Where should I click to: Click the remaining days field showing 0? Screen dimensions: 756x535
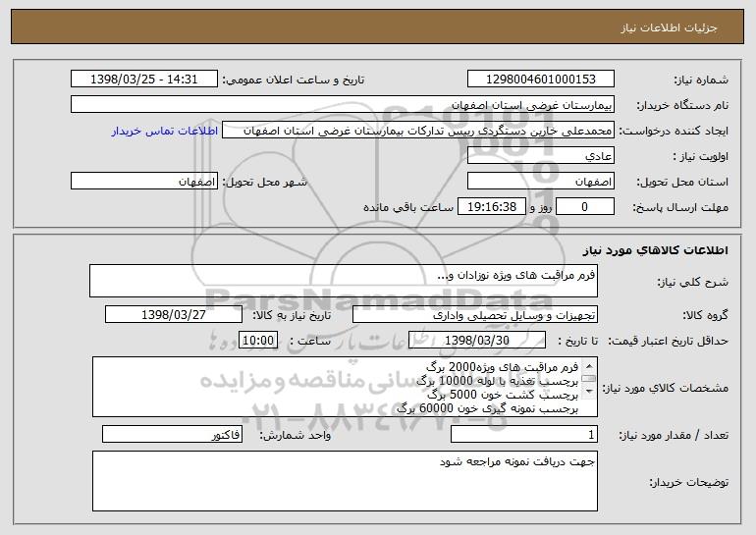coord(585,207)
